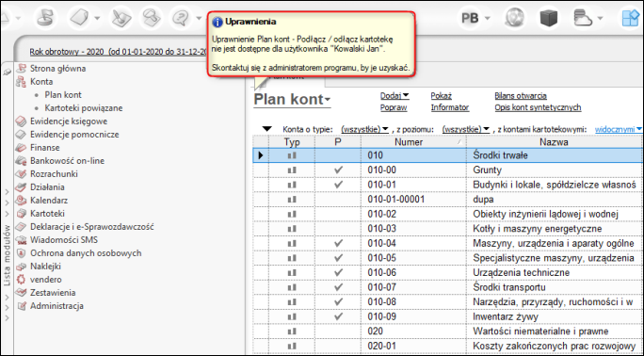Click the checkmark in row 010-07
The image size is (644, 356).
click(x=338, y=287)
